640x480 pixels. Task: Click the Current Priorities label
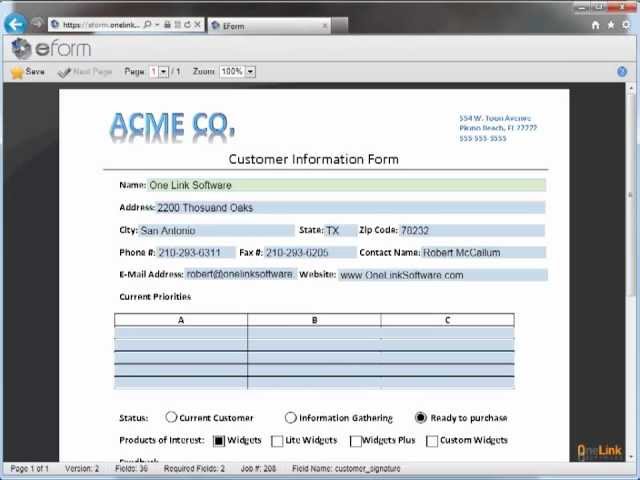(x=155, y=297)
